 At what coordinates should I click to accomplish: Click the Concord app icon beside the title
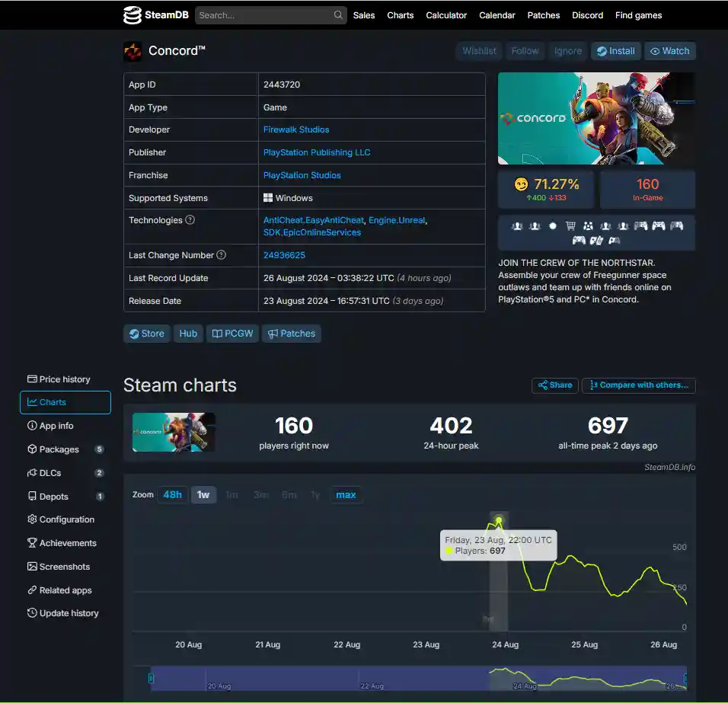[133, 51]
